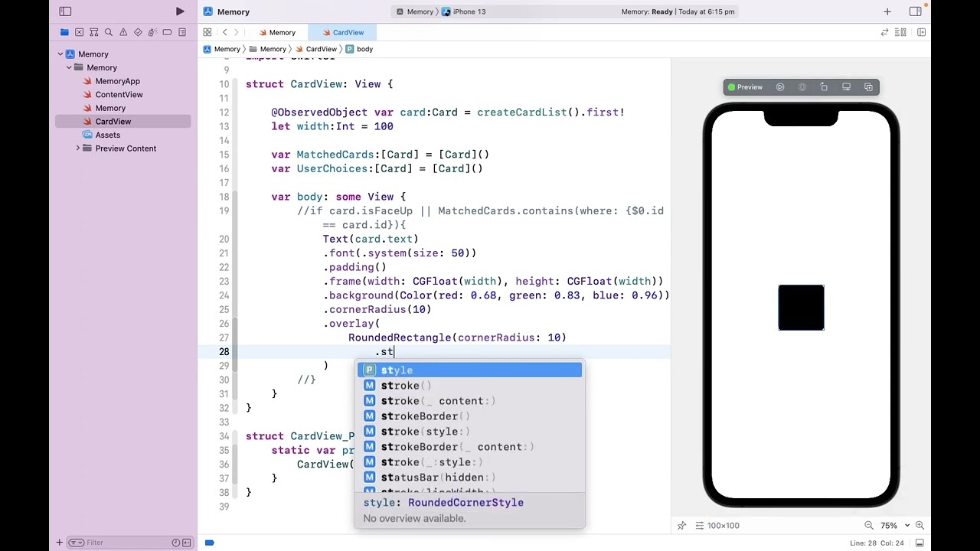980x551 pixels.
Task: Click the Preview status label
Action: click(745, 87)
